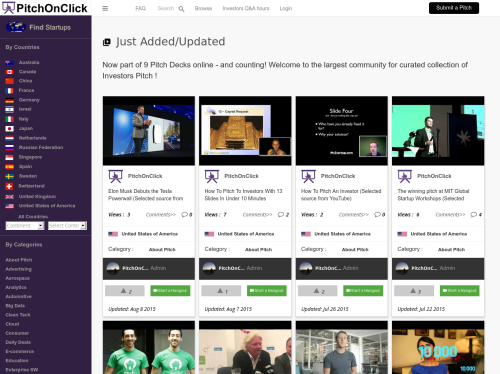
Task: Open the Select Country dropdown
Action: [67, 226]
